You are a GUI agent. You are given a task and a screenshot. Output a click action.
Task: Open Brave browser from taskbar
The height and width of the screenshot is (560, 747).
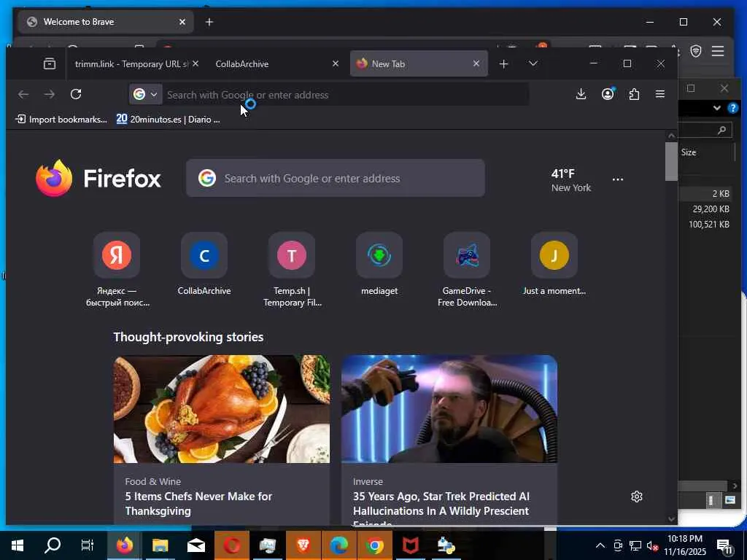tap(303, 545)
